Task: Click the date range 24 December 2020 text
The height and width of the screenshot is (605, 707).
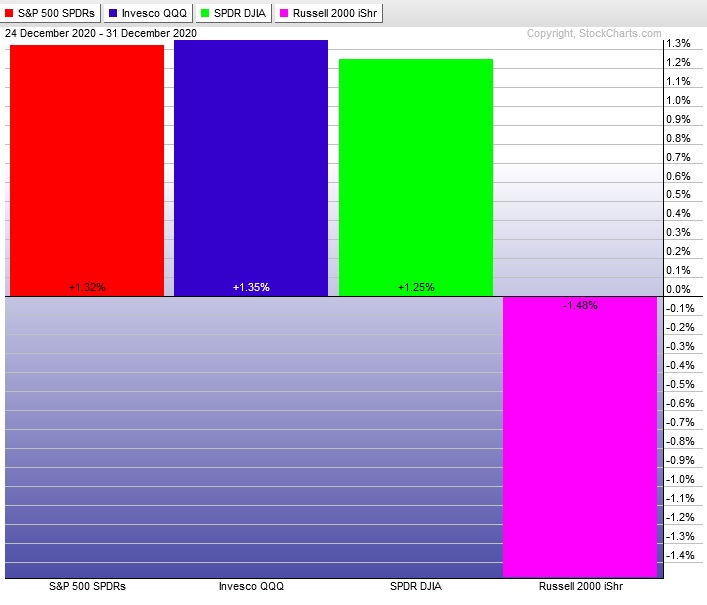Action: (101, 33)
